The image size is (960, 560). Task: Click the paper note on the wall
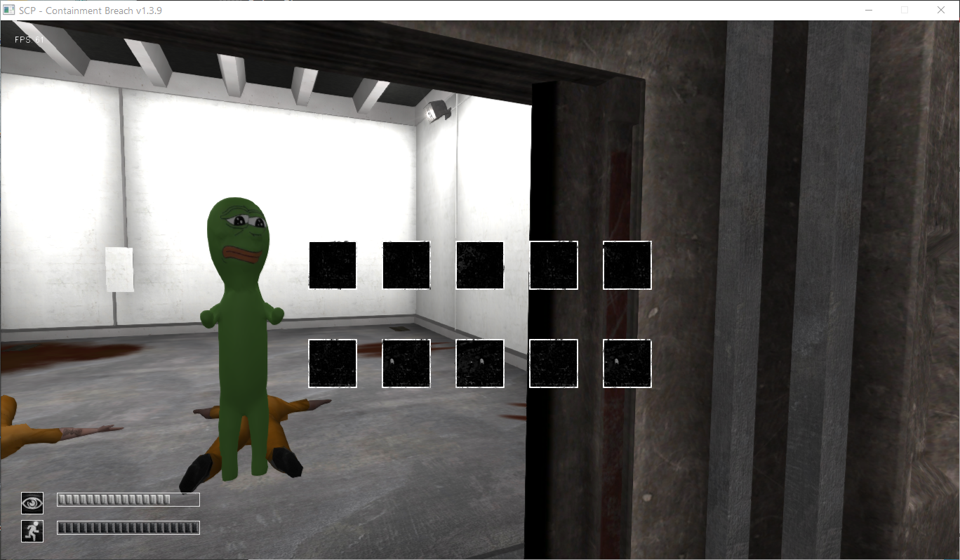pyautogui.click(x=119, y=269)
